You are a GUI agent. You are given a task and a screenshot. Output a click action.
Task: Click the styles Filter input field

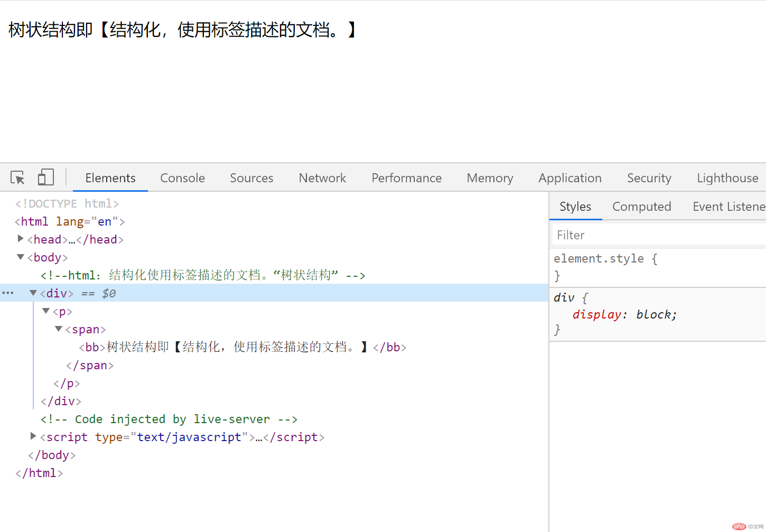659,235
